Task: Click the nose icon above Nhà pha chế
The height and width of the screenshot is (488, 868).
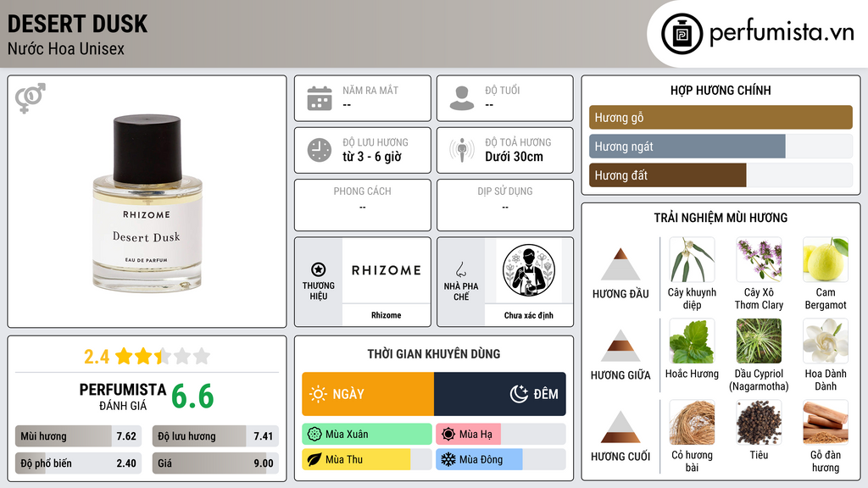Action: (460, 269)
